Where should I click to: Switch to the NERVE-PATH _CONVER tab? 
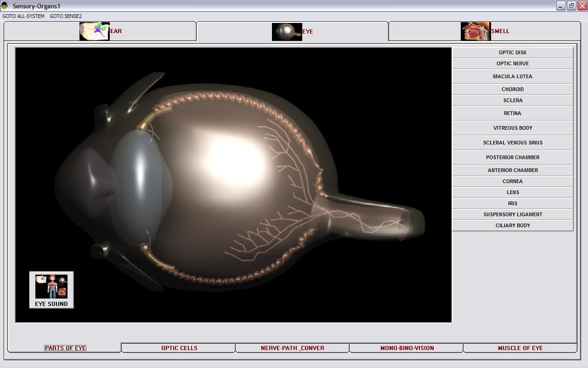[292, 348]
